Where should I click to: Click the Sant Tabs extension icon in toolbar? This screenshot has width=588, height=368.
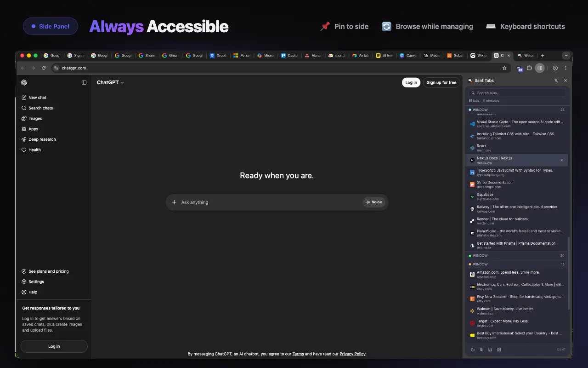click(x=520, y=68)
